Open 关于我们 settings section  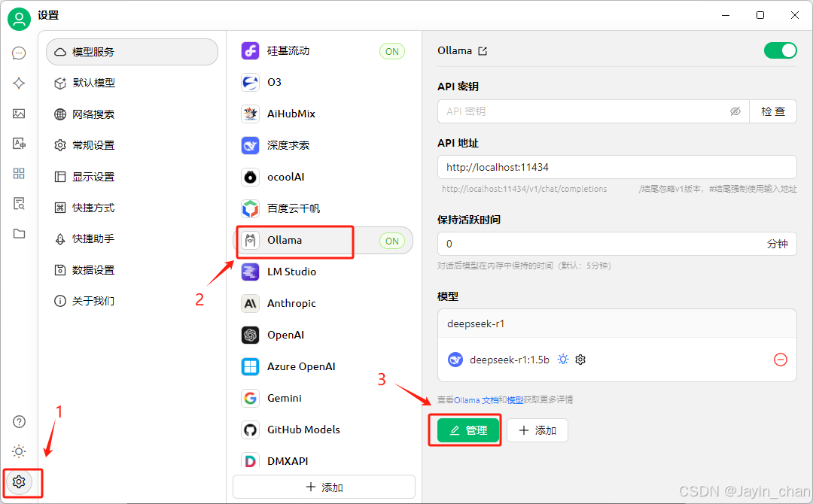tap(132, 301)
